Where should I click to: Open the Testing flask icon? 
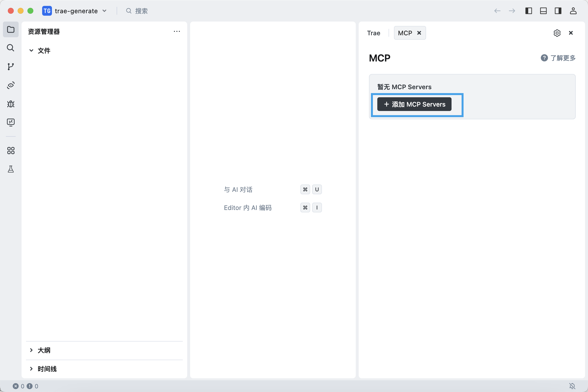[x=11, y=169]
